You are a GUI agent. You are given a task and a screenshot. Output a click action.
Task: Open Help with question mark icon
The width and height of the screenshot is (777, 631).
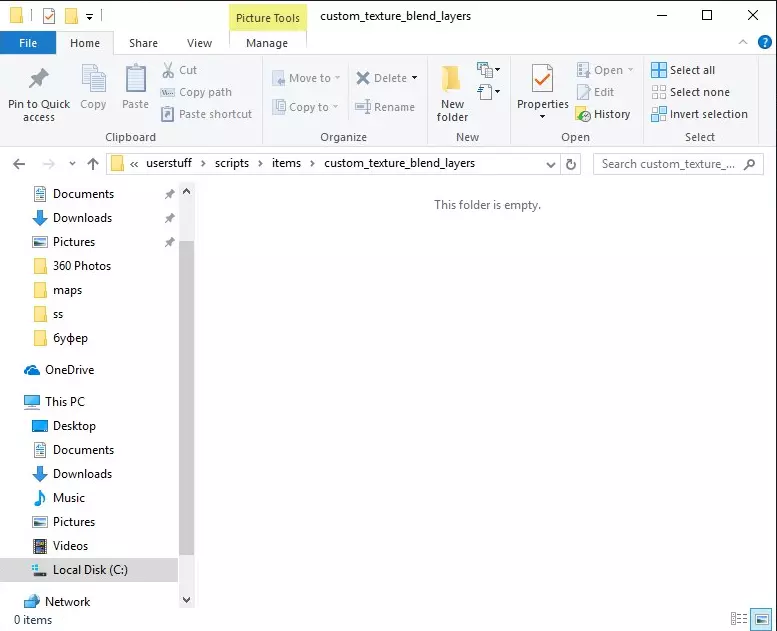coord(765,42)
